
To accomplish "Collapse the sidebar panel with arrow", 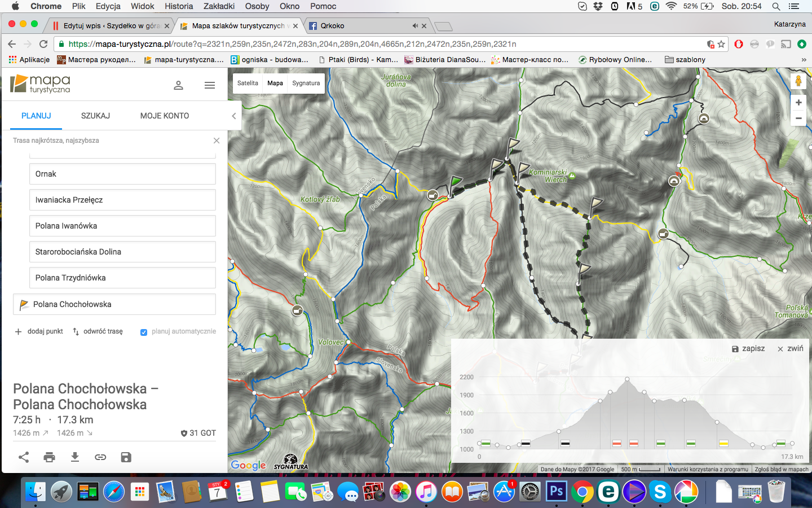I will pyautogui.click(x=234, y=116).
